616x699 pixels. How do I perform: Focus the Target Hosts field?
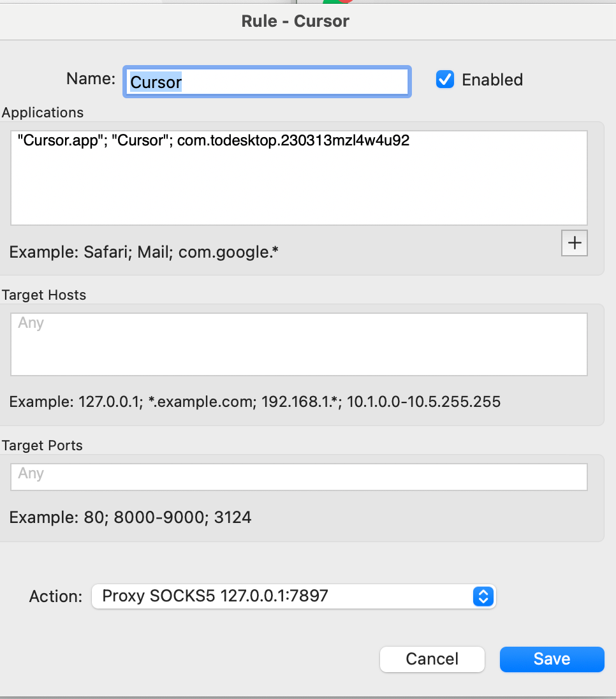(x=299, y=344)
